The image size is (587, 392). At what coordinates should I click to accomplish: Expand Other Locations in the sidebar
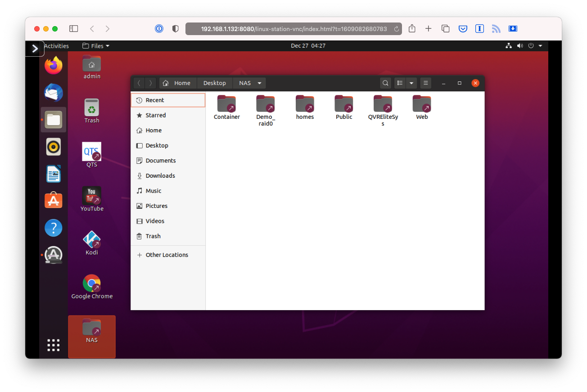(167, 255)
